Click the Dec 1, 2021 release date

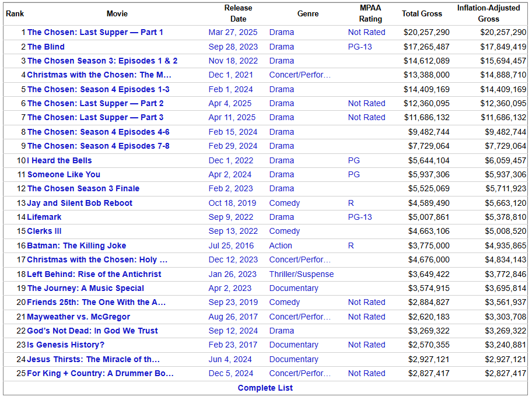pyautogui.click(x=231, y=75)
